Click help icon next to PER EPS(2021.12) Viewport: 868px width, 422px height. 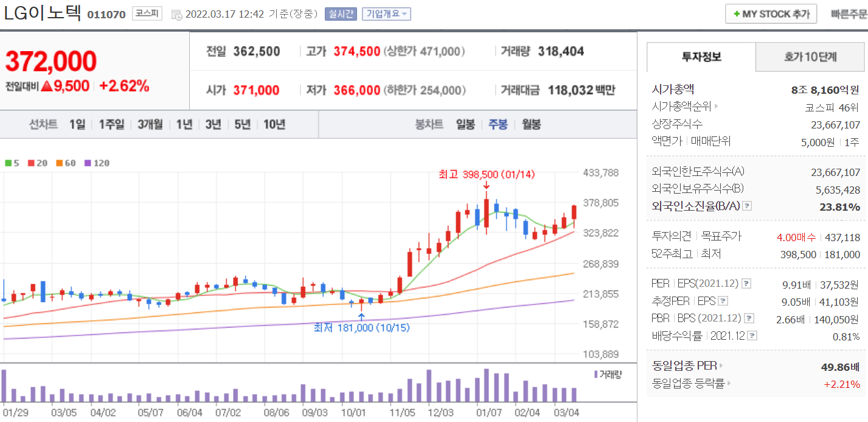[x=746, y=284]
